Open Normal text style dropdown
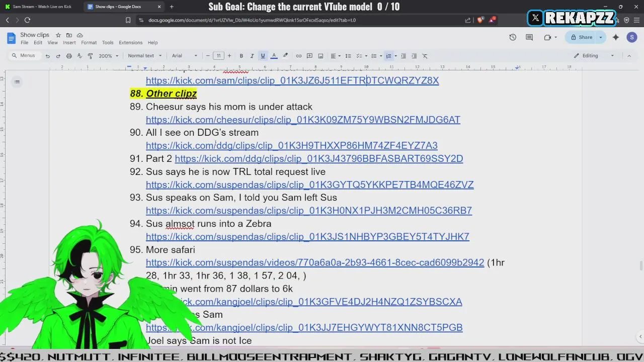Viewport: 644px width, 362px height. click(145, 56)
